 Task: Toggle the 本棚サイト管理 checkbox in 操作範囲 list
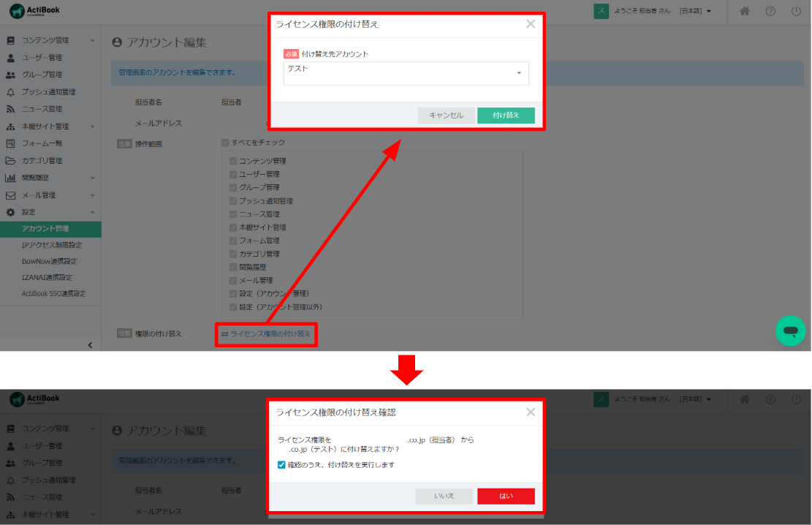pyautogui.click(x=233, y=227)
